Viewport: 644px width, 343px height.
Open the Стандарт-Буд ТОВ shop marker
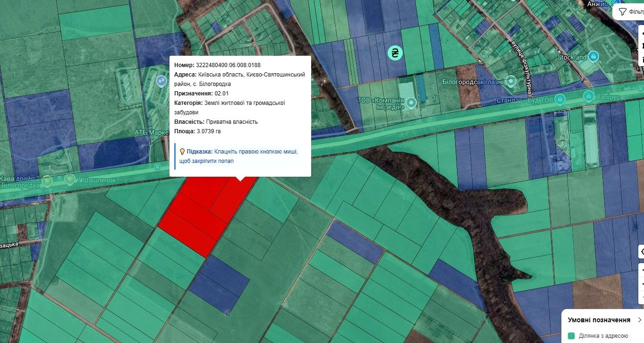coord(559,100)
